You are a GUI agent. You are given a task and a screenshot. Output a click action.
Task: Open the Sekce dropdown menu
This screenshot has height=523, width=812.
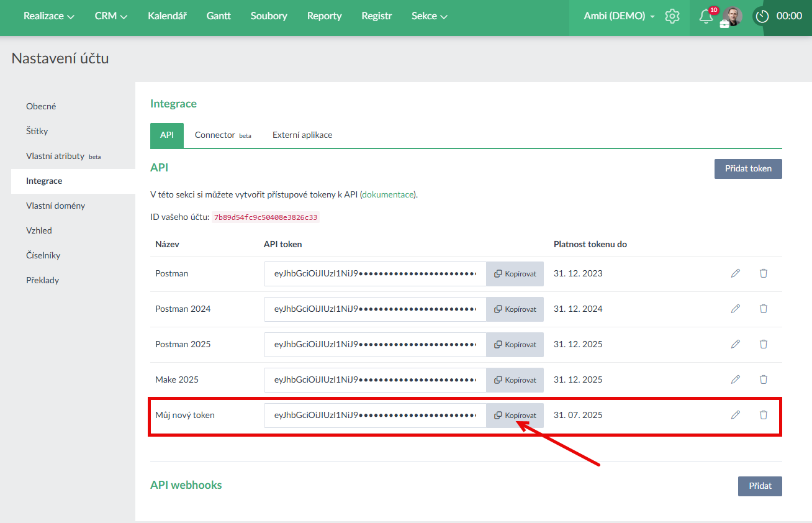[x=430, y=16]
